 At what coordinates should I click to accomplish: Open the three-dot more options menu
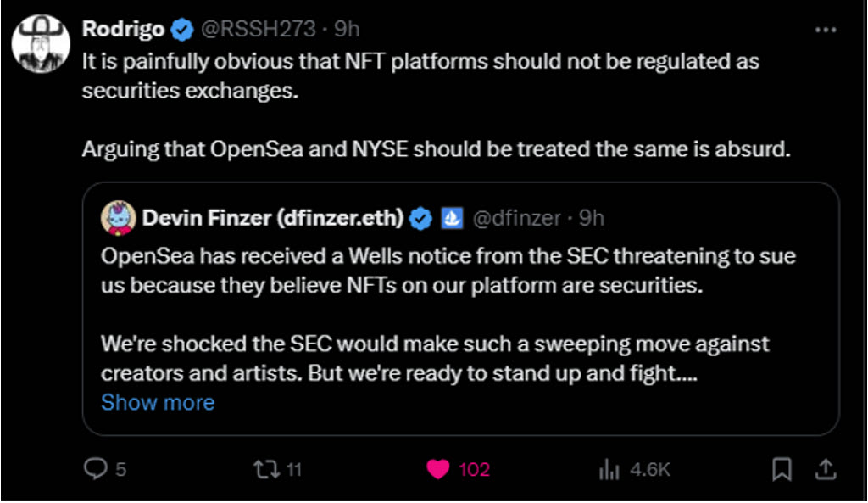tap(825, 30)
